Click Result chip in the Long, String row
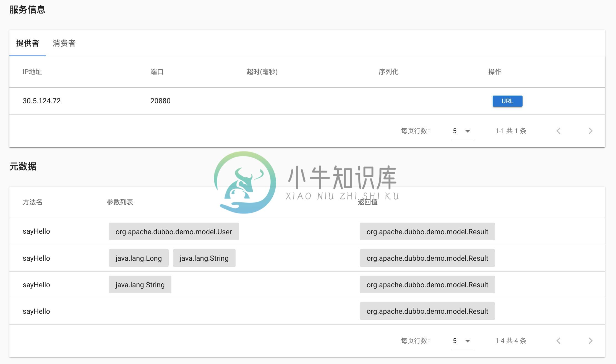 427,258
